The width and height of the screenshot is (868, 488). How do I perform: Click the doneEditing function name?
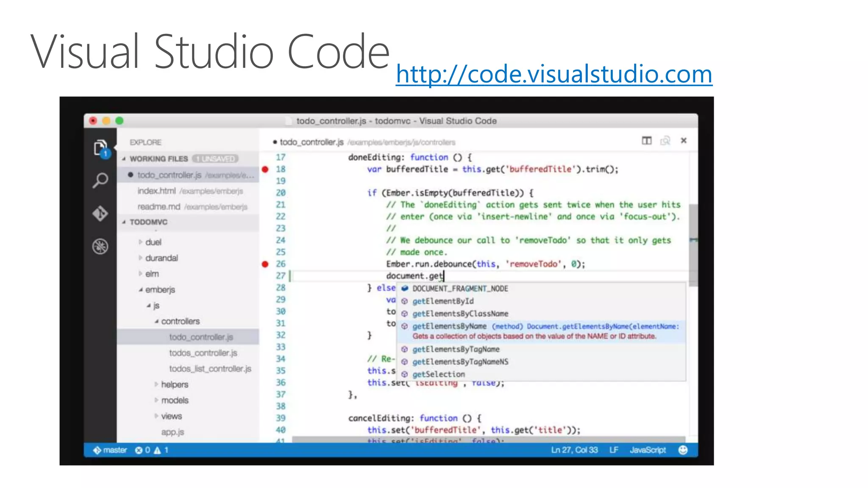click(374, 158)
